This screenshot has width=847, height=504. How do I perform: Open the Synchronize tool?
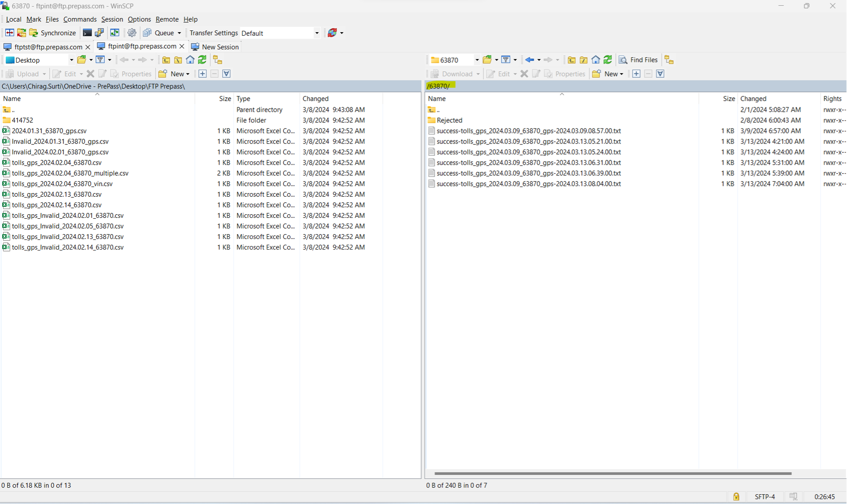pos(53,33)
